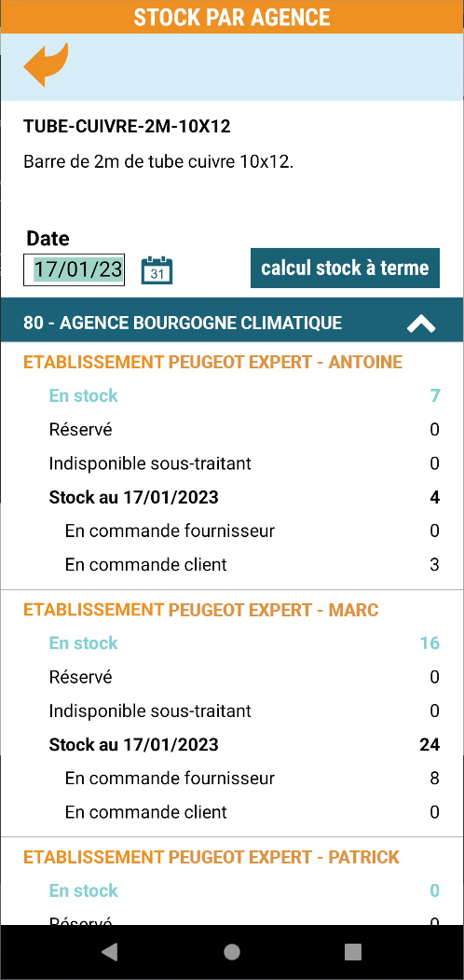Select the 80 - AGENCE BOURGOGNE CLIMATIQUE header
The width and height of the screenshot is (464, 980).
tap(232, 324)
